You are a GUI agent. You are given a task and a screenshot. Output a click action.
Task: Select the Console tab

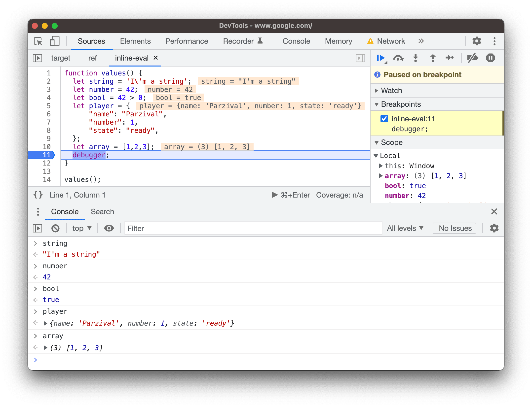pos(64,212)
